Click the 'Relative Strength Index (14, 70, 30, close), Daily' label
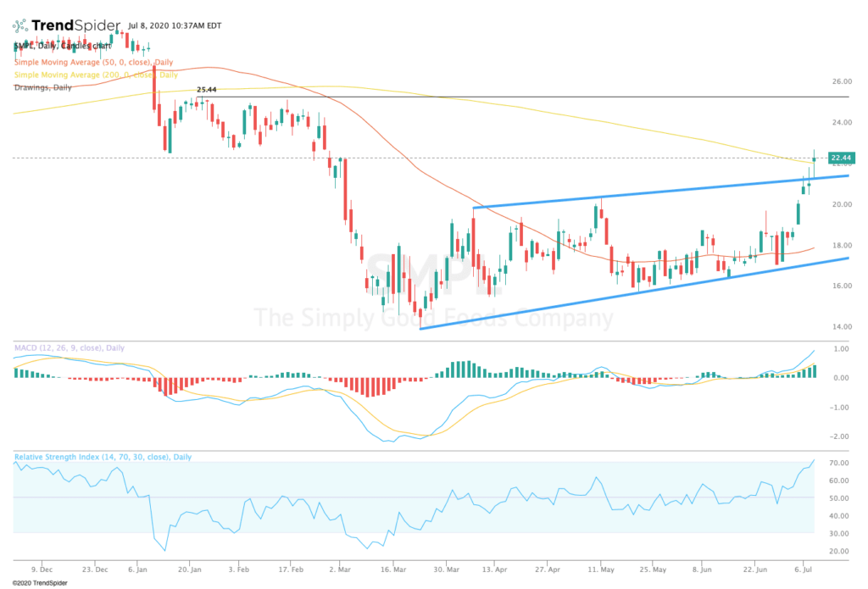The image size is (868, 589). pos(103,458)
